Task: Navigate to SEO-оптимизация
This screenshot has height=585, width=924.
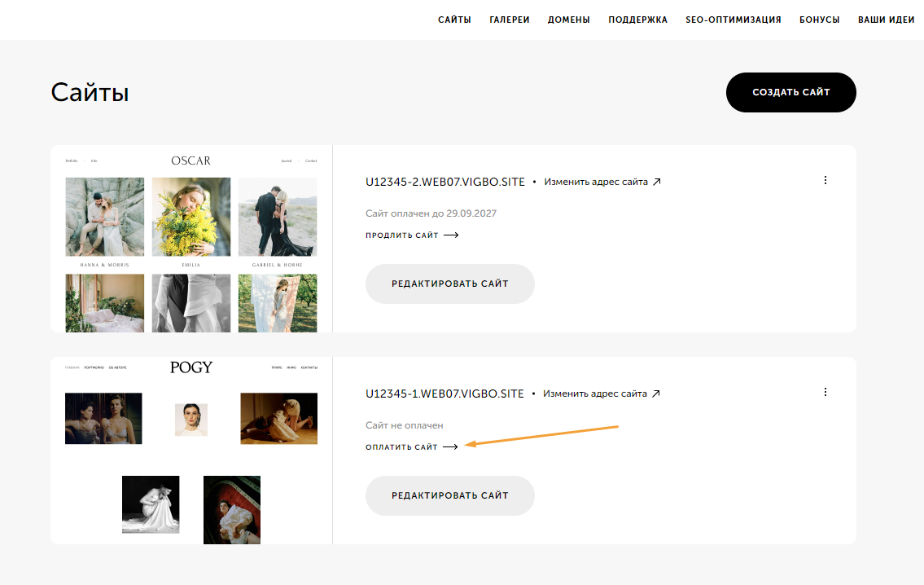Action: tap(734, 20)
